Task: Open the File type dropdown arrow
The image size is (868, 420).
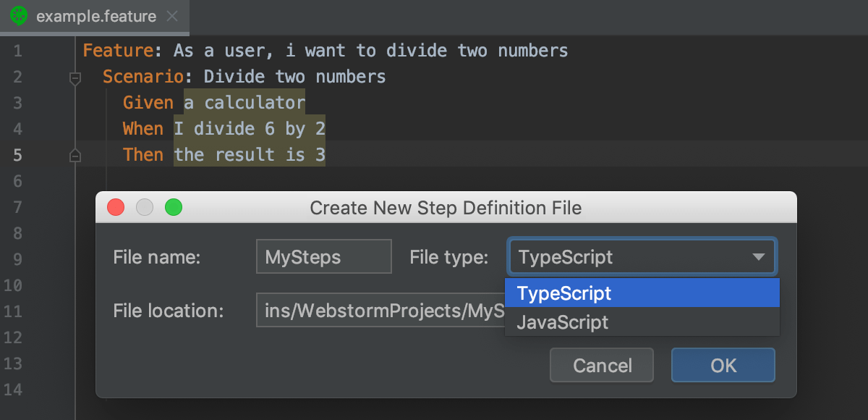Action: pyautogui.click(x=759, y=256)
